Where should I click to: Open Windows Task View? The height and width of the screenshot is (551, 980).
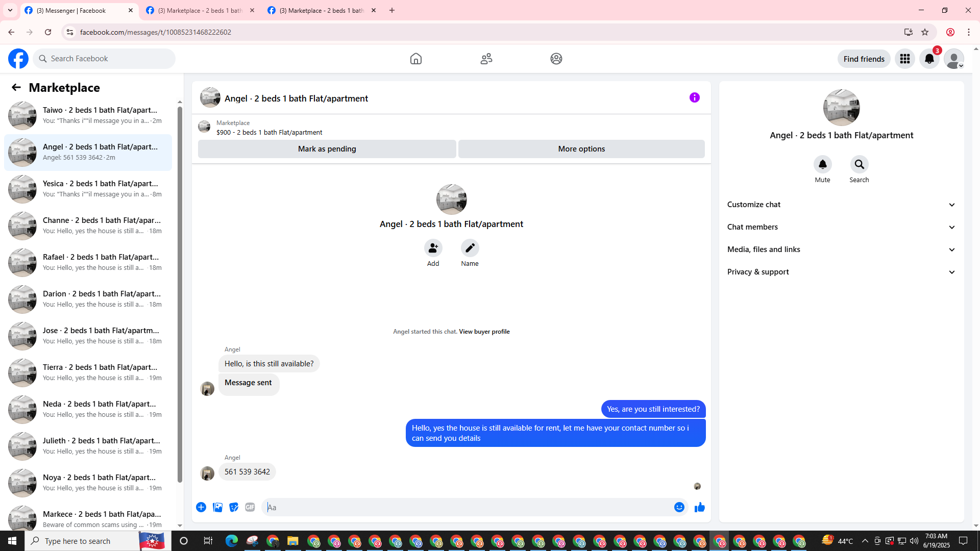pyautogui.click(x=208, y=541)
